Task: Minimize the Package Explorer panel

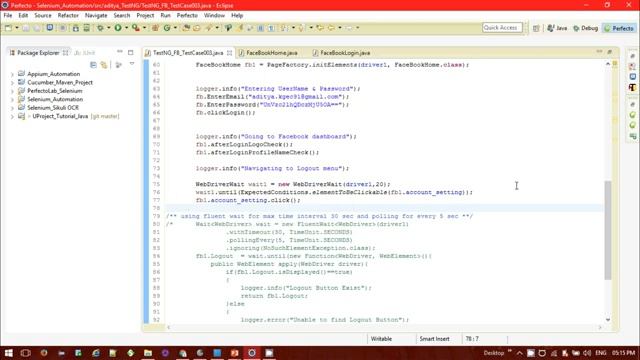Action: pyautogui.click(x=120, y=52)
